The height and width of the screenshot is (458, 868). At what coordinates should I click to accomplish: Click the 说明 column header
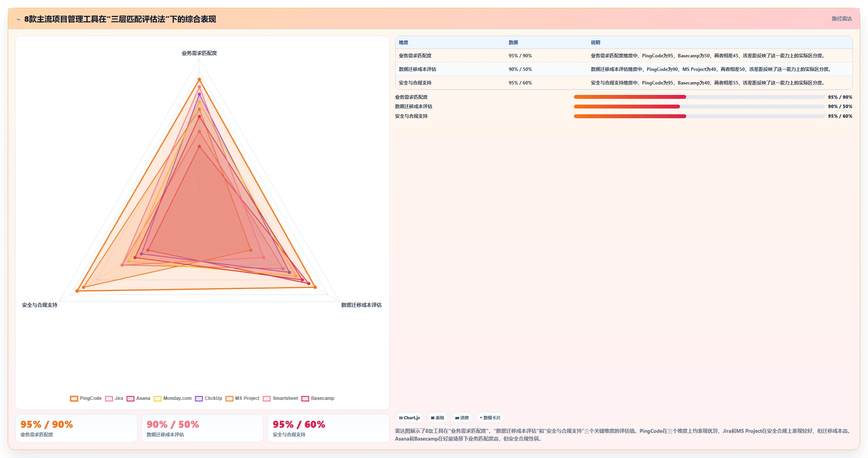[595, 42]
